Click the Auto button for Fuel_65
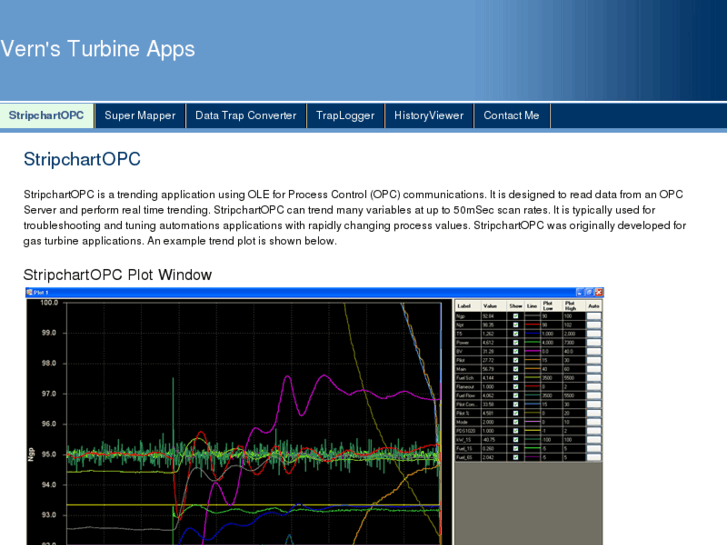This screenshot has width=727, height=545. (x=594, y=457)
